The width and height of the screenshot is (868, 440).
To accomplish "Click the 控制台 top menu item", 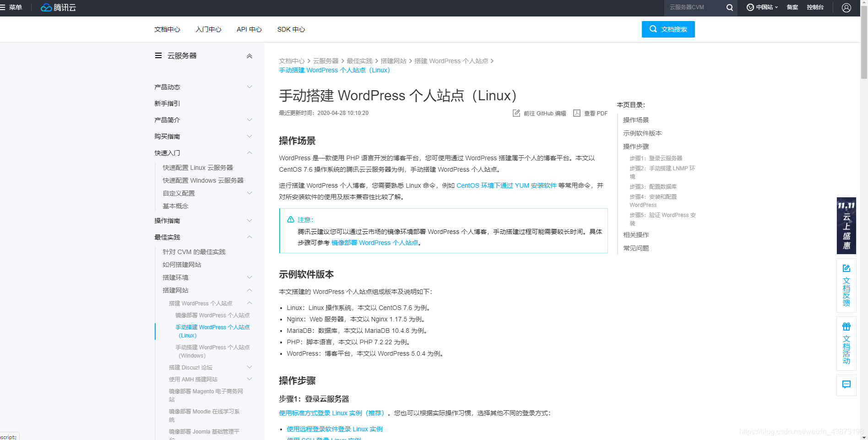I will tap(815, 7).
